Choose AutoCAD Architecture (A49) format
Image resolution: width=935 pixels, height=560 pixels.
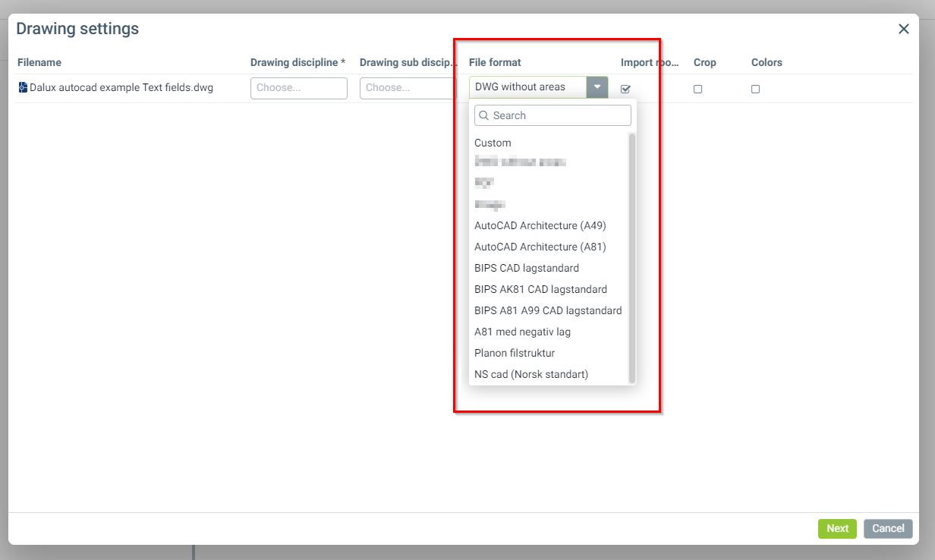[x=540, y=225]
